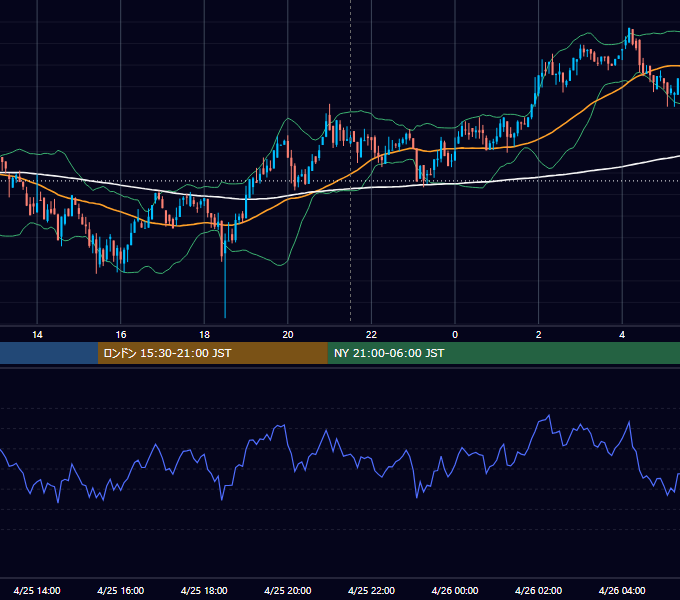Click the 4/26 04:00 date label
The image size is (680, 600).
[x=622, y=590]
